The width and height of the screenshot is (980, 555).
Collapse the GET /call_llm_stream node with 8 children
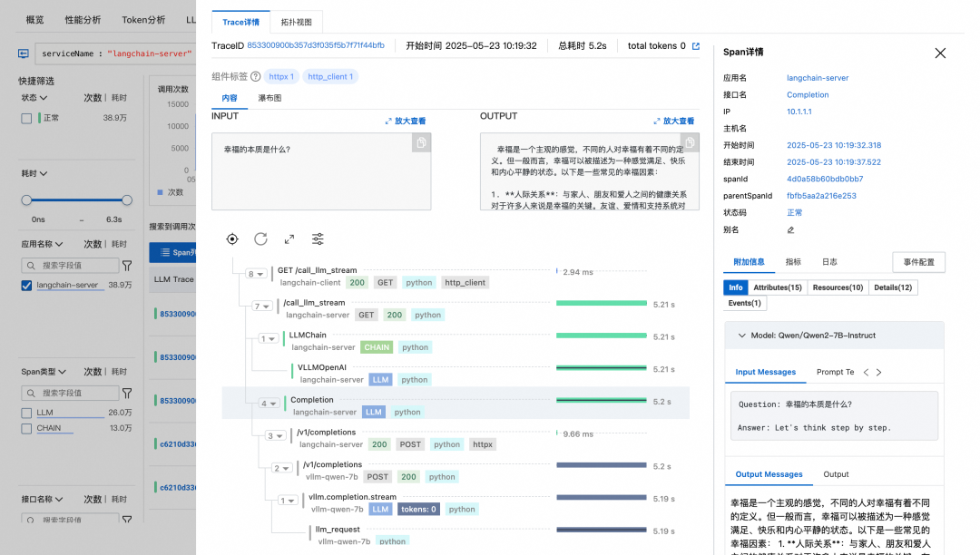(x=256, y=273)
